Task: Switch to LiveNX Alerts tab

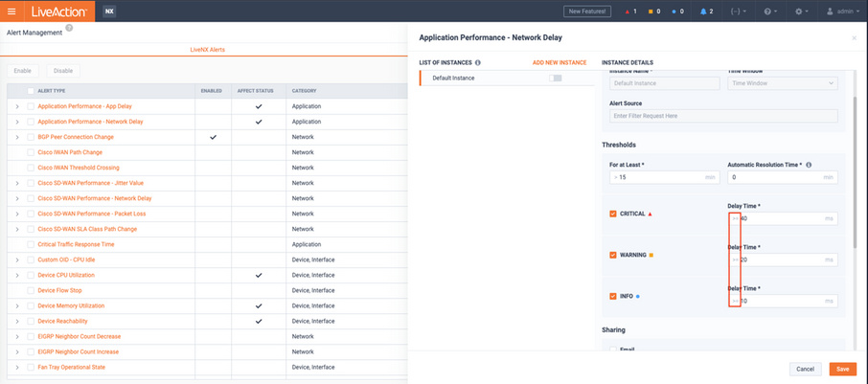Action: click(x=208, y=50)
